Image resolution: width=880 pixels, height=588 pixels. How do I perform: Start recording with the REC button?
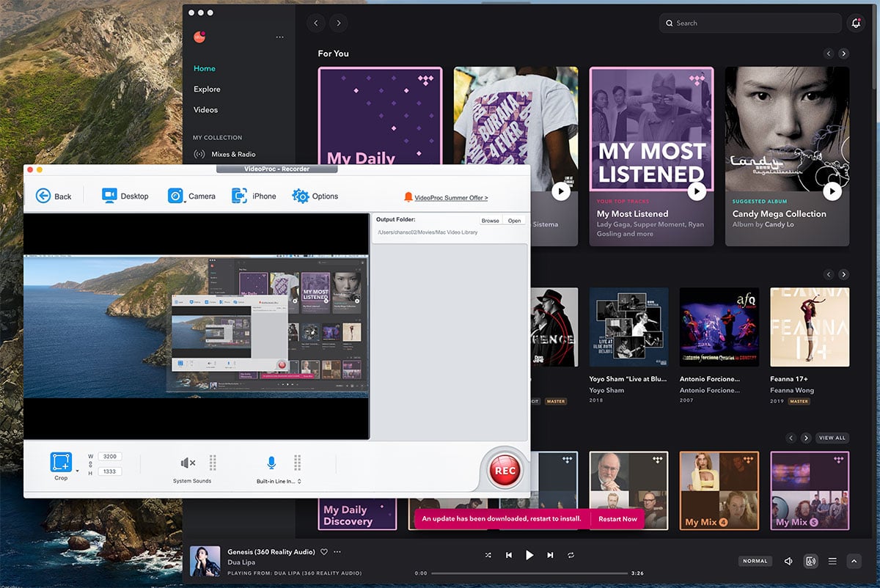505,471
